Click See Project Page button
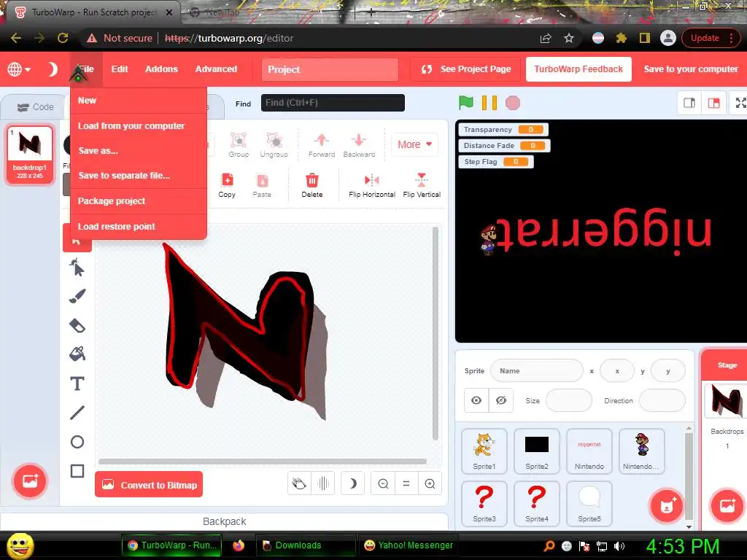The image size is (747, 560). pos(466,69)
